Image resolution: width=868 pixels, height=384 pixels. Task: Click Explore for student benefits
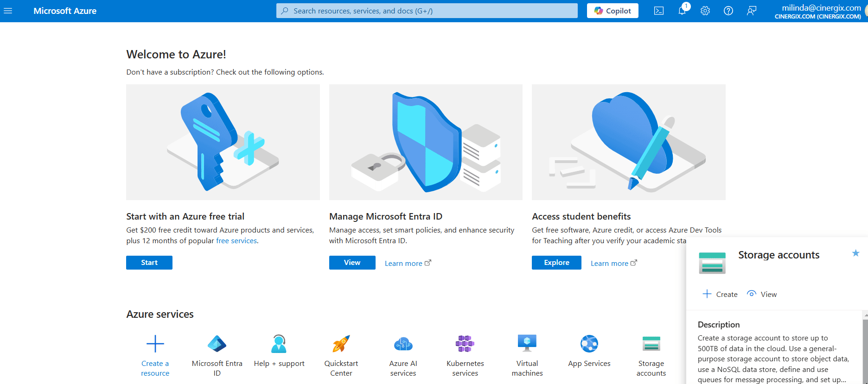coord(556,263)
